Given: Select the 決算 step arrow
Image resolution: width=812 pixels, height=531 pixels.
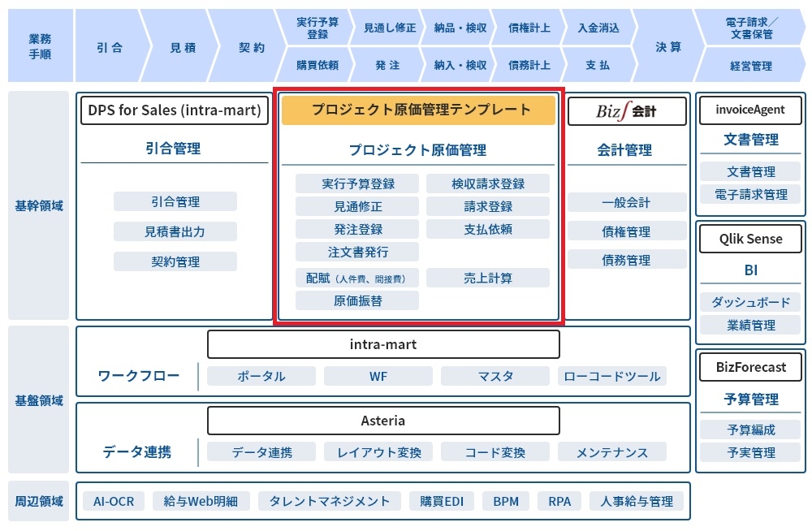Looking at the screenshot, I should click(667, 47).
